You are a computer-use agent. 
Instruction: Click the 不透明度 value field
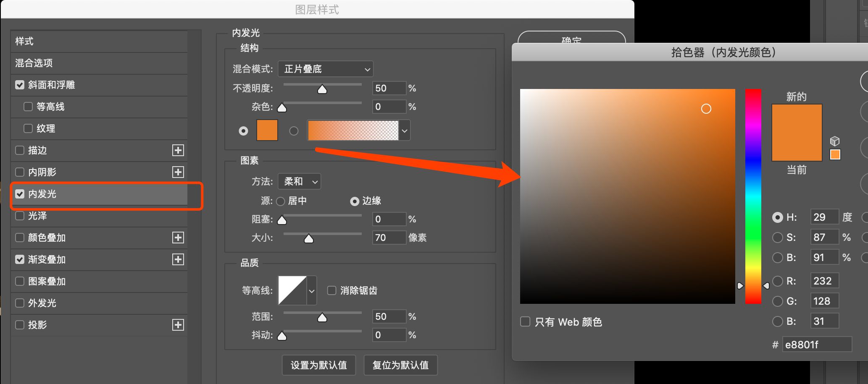point(389,88)
